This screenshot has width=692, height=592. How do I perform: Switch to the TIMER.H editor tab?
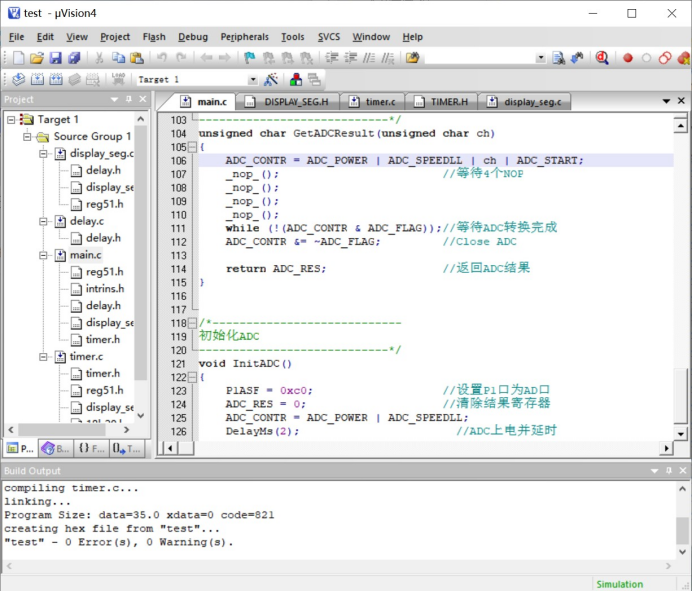(x=441, y=102)
